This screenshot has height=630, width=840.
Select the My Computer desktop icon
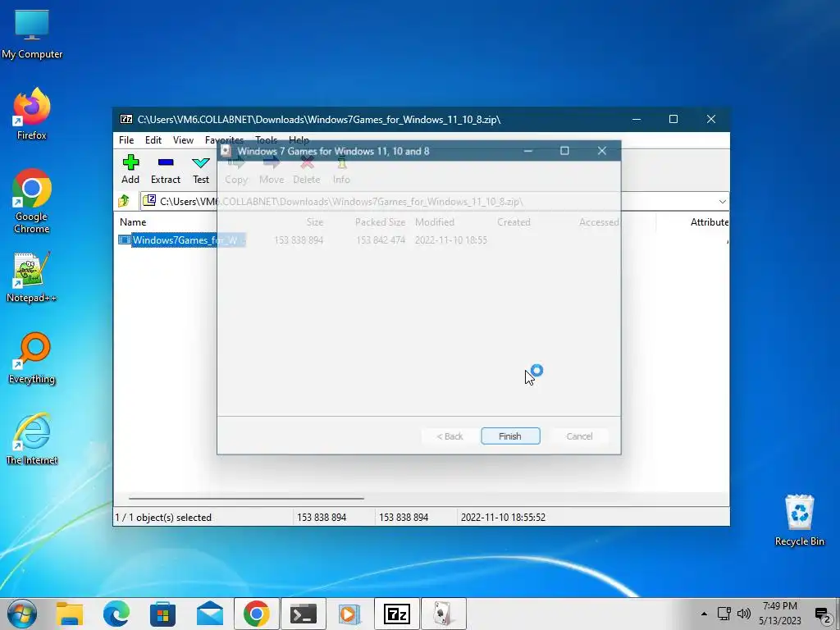(x=32, y=33)
